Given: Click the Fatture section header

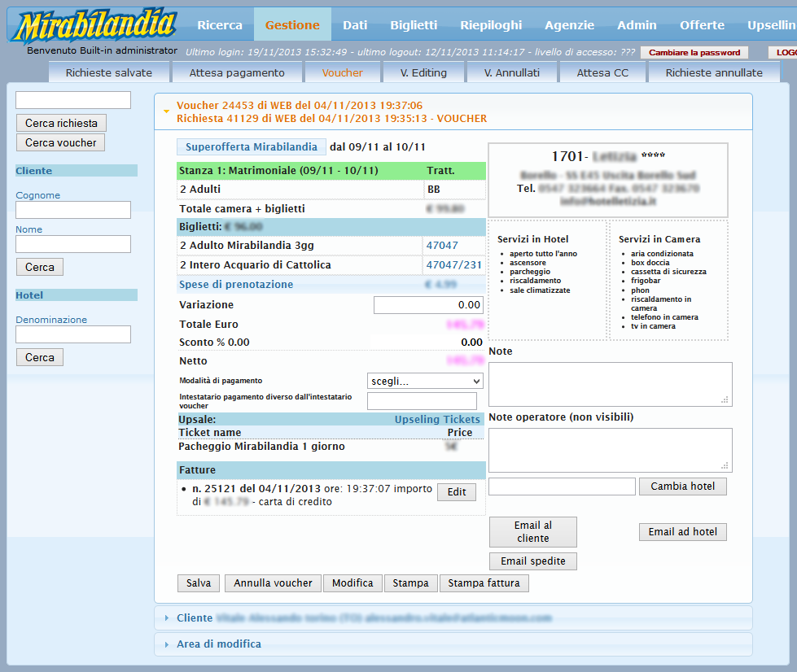Looking at the screenshot, I should (331, 470).
